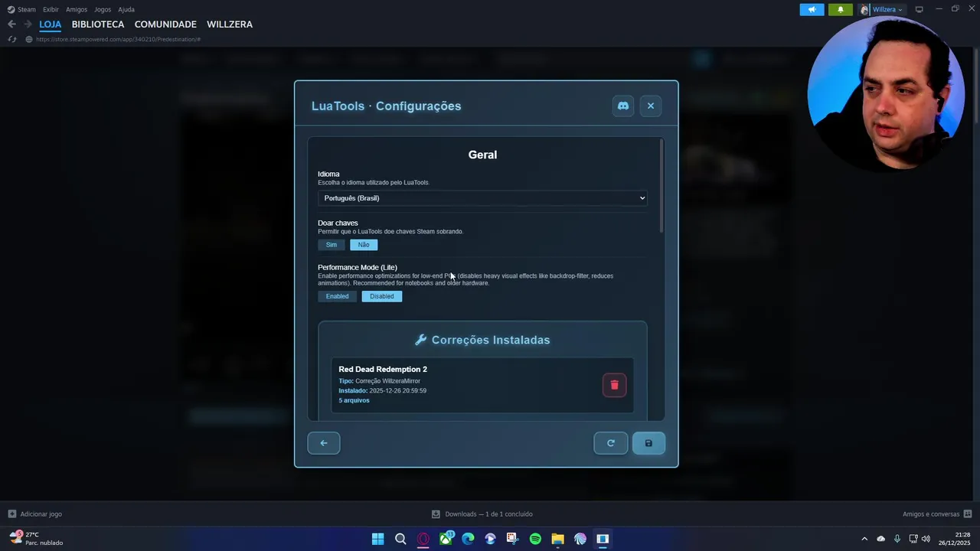The image size is (980, 551).
Task: Open the Downloads status
Action: [482, 514]
